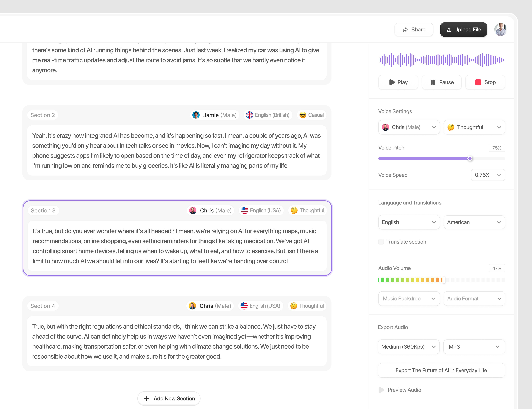Open the Thoughtful tone dropdown in Voice Settings

(474, 127)
